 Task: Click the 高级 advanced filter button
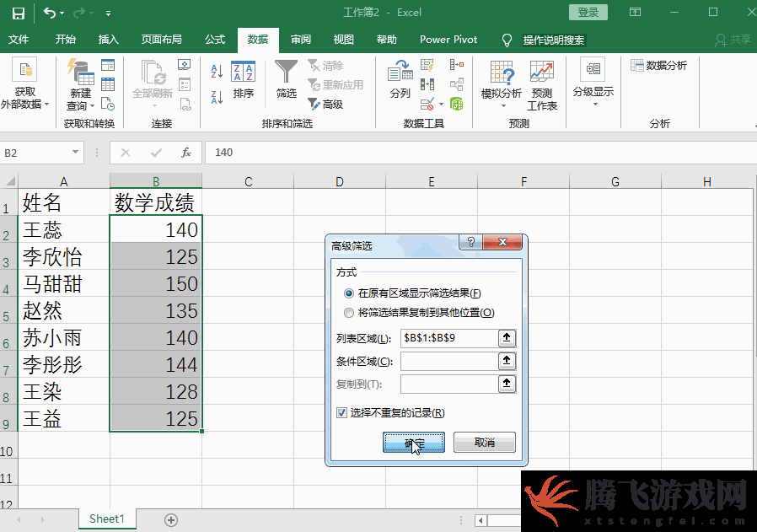pyautogui.click(x=325, y=105)
